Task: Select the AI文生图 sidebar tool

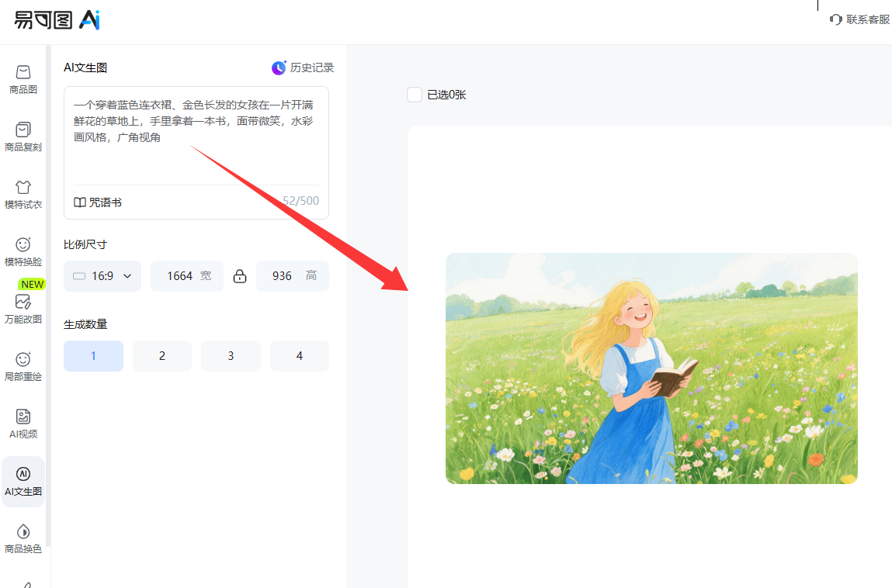Action: [23, 482]
